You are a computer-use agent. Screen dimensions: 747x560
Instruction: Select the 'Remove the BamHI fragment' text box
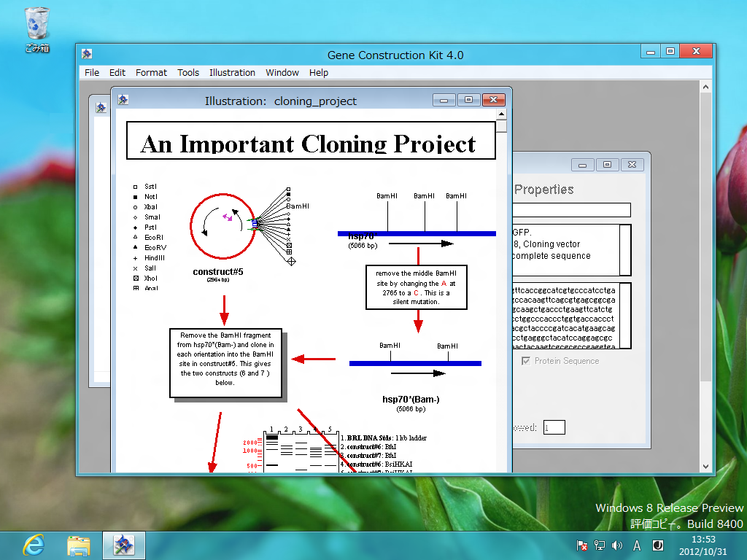(226, 363)
